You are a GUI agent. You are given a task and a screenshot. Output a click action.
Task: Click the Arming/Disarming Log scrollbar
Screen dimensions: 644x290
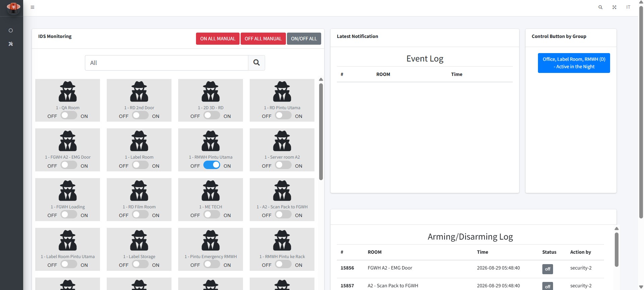coord(616,249)
